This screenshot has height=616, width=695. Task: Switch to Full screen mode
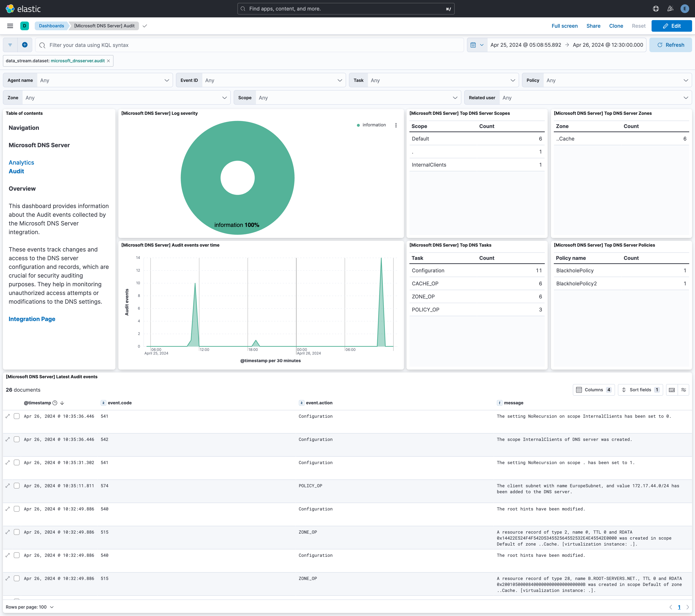565,26
